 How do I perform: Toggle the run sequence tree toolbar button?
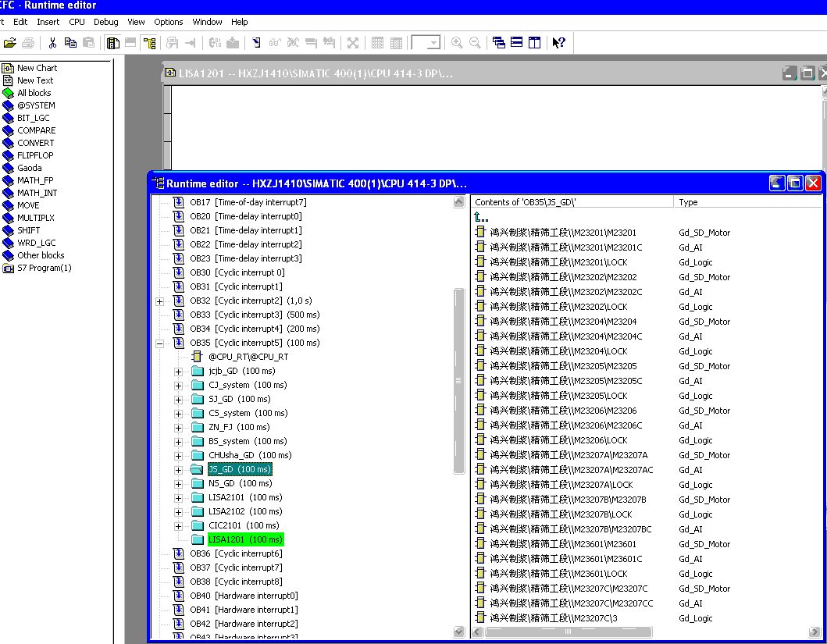click(x=149, y=43)
